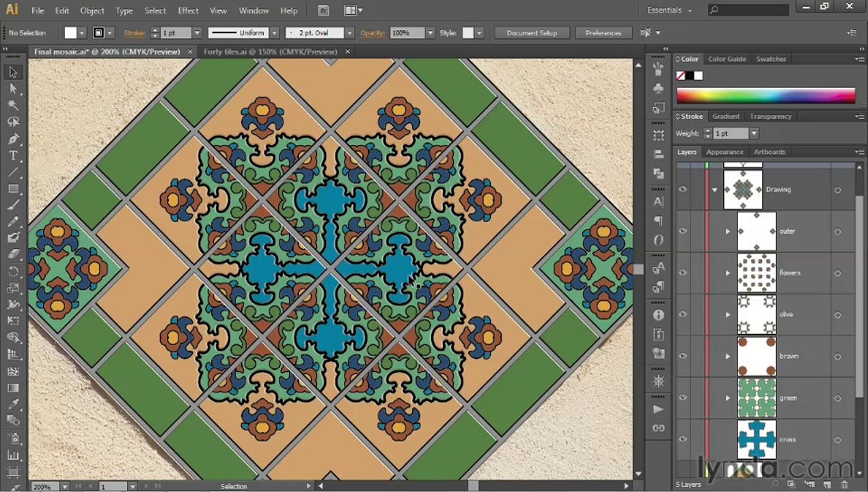This screenshot has width=868, height=492.
Task: Select the Free Transform tool
Action: (13, 320)
